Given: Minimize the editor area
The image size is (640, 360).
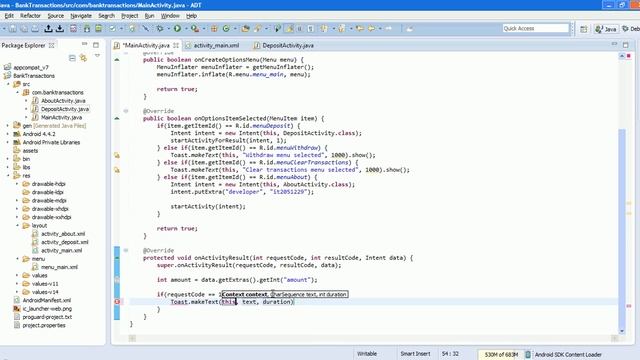Looking at the screenshot, I should [x=614, y=44].
